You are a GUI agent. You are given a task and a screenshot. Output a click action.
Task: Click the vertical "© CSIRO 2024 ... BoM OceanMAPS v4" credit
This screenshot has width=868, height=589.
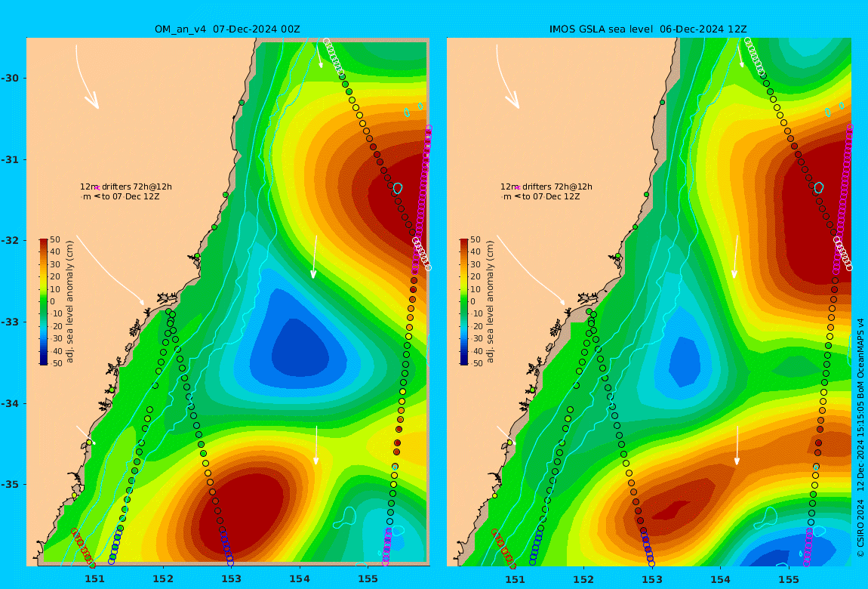click(x=860, y=437)
